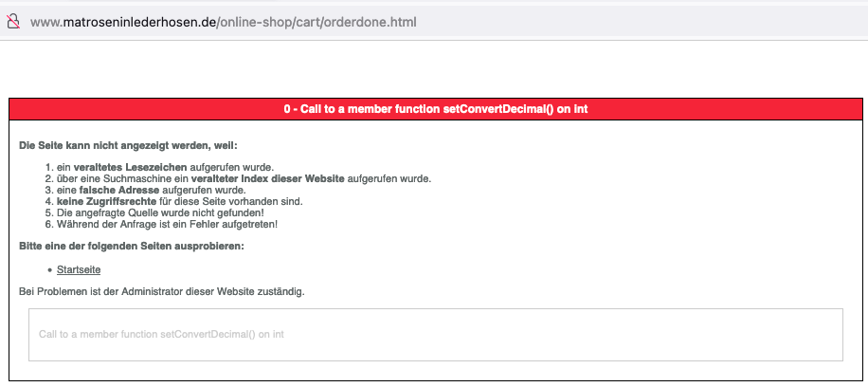
Task: Click the 'Bei Problemen ist der Administrator' sentence
Action: point(161,291)
